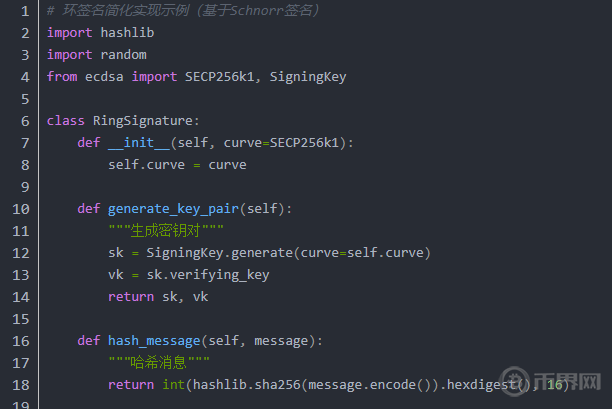The height and width of the screenshot is (409, 612).
Task: Click line number 16 in the gutter
Action: [x=20, y=341]
